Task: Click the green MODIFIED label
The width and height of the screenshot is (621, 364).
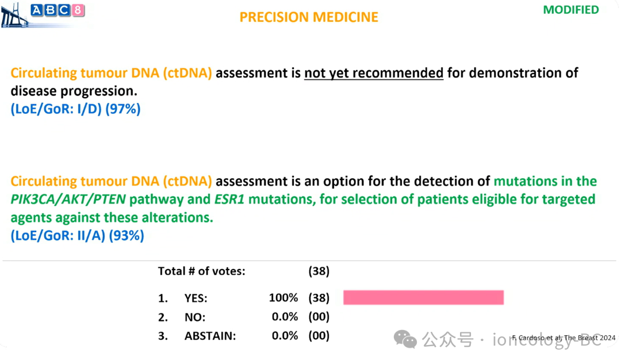Action: coord(571,10)
